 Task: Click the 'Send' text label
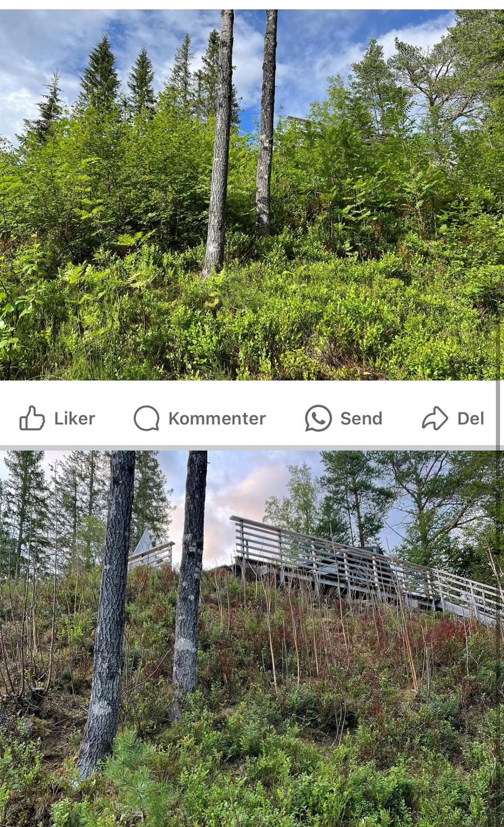click(361, 419)
